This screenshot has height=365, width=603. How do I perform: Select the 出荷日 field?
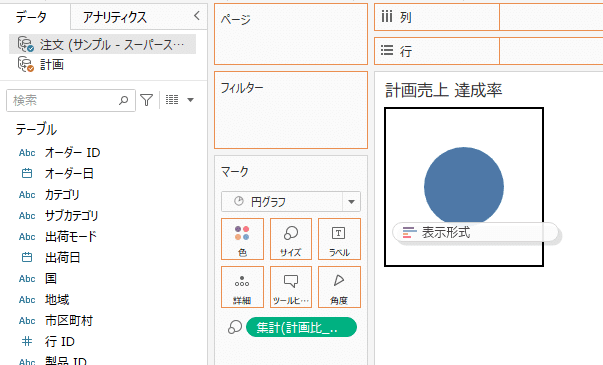[62, 257]
